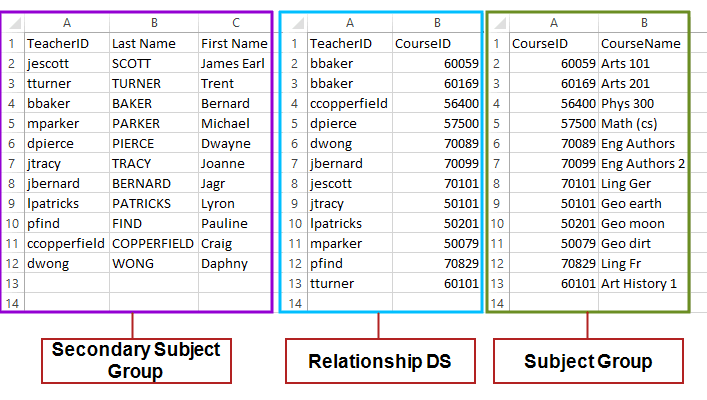The image size is (707, 400).
Task: Select the 'Math (cs)' cell
Action: coord(643,123)
